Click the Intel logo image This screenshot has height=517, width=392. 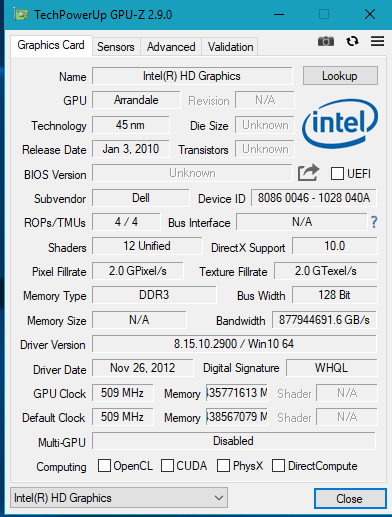(340, 124)
